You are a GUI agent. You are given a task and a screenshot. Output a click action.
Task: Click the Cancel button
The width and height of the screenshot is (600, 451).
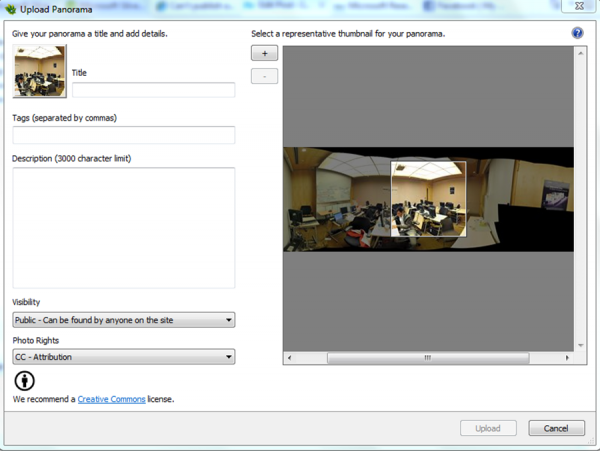coord(556,428)
